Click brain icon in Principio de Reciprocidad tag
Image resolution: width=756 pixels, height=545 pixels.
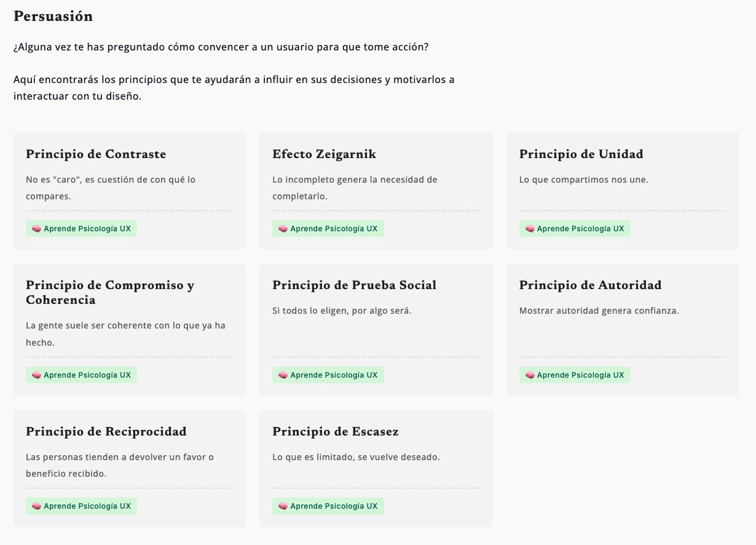click(x=36, y=506)
